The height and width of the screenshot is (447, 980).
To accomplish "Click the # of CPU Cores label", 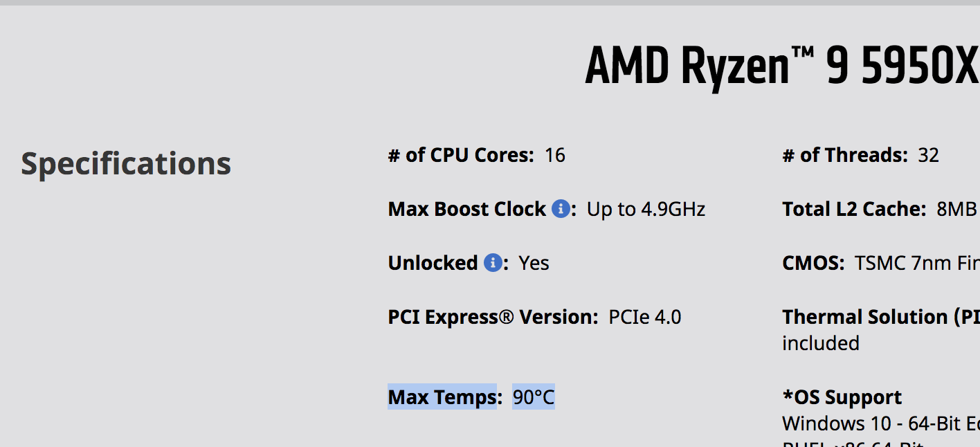I will point(461,154).
